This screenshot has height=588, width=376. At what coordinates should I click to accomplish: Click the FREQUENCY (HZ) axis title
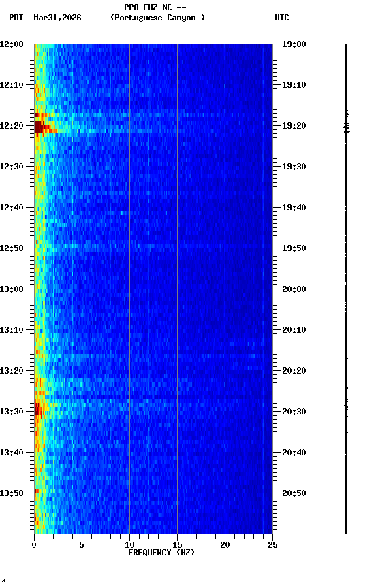tap(161, 553)
